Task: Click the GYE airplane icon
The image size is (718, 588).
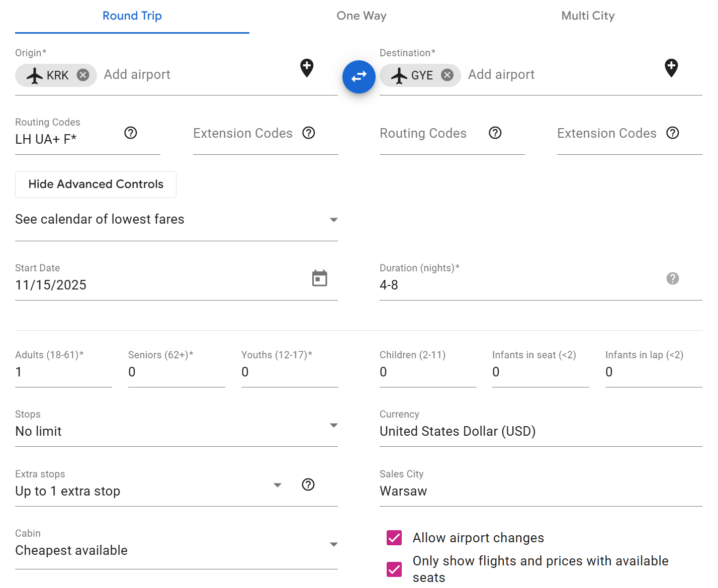Action: coord(399,75)
